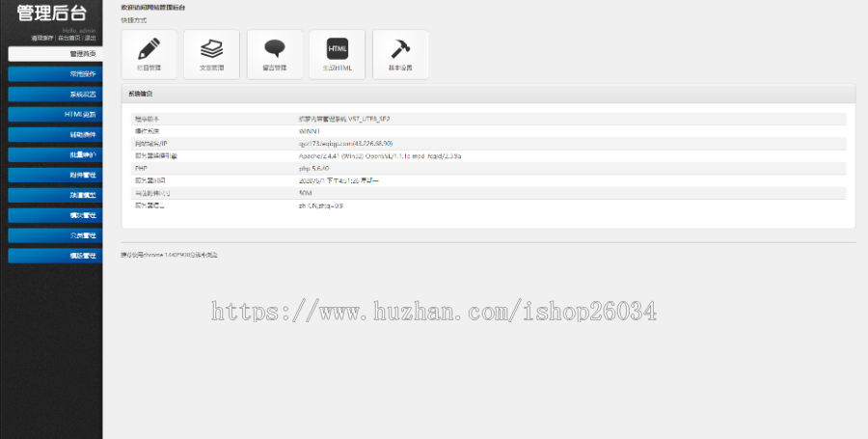868x439 pixels.
Task: Click the 系统信息 panel header
Action: 488,94
